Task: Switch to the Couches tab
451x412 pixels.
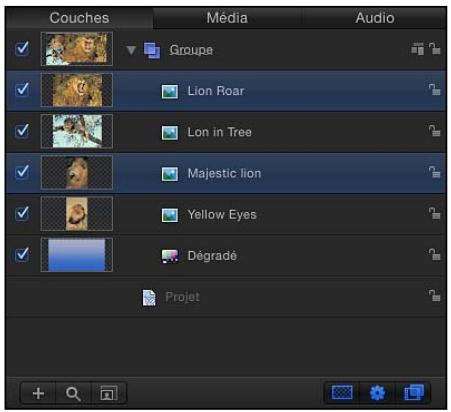Action: pyautogui.click(x=79, y=18)
